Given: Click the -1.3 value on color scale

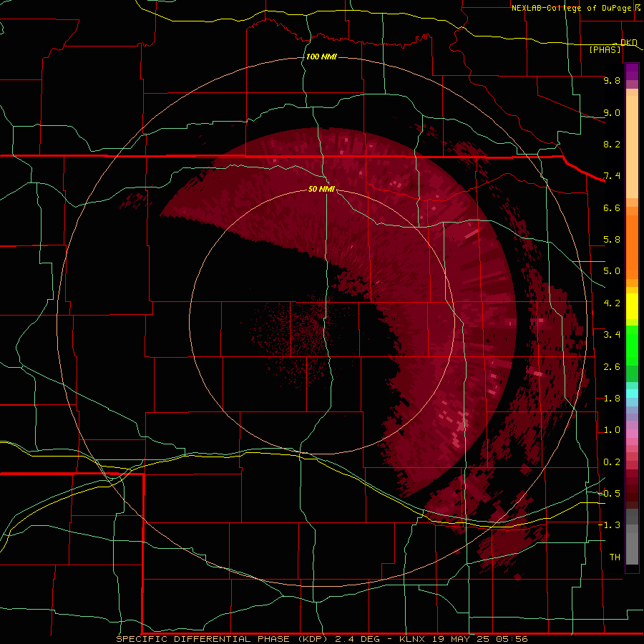Looking at the screenshot, I should 610,525.
